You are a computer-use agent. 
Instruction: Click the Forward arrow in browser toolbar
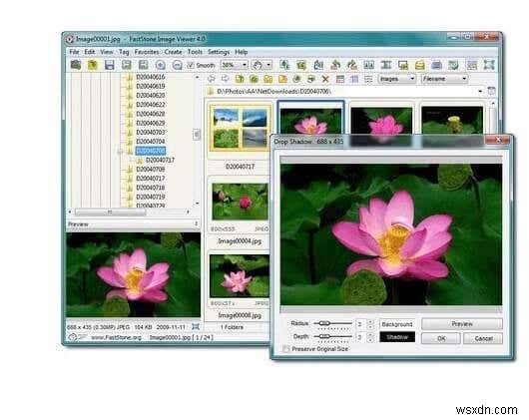225,79
